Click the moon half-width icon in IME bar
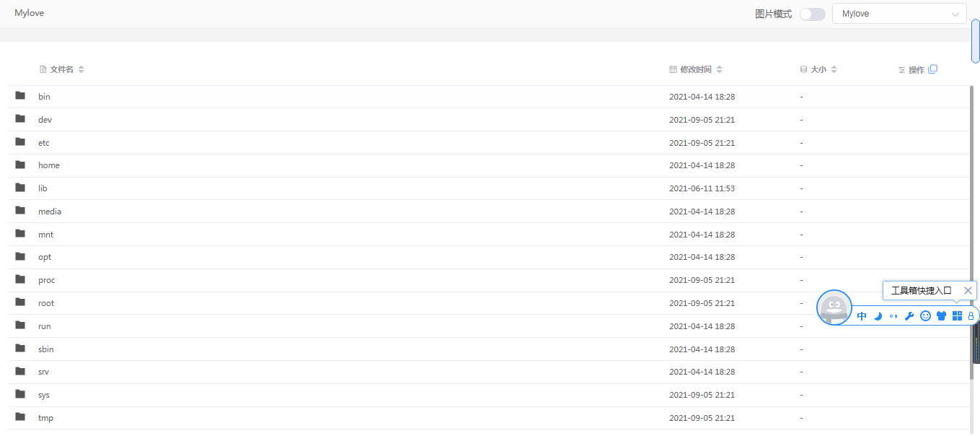This screenshot has width=980, height=436. (x=878, y=316)
